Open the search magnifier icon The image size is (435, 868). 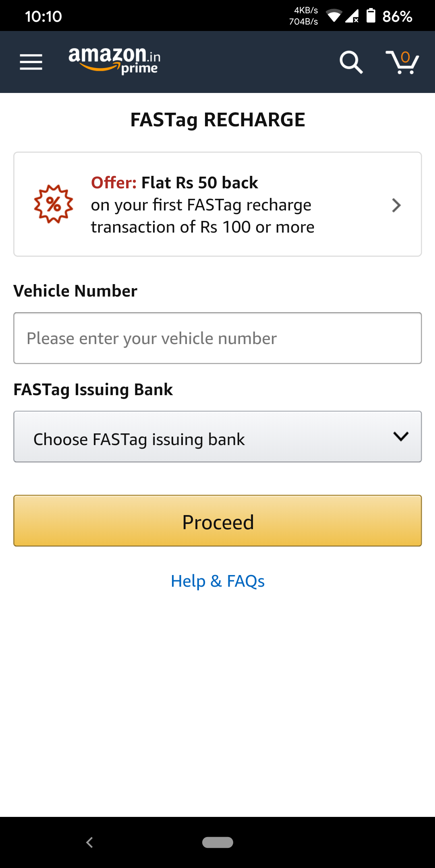click(351, 62)
